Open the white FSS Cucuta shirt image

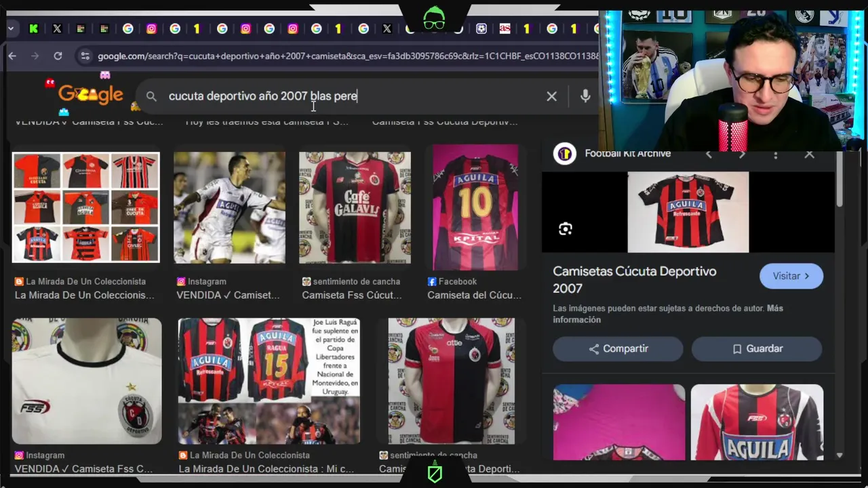coord(87,381)
